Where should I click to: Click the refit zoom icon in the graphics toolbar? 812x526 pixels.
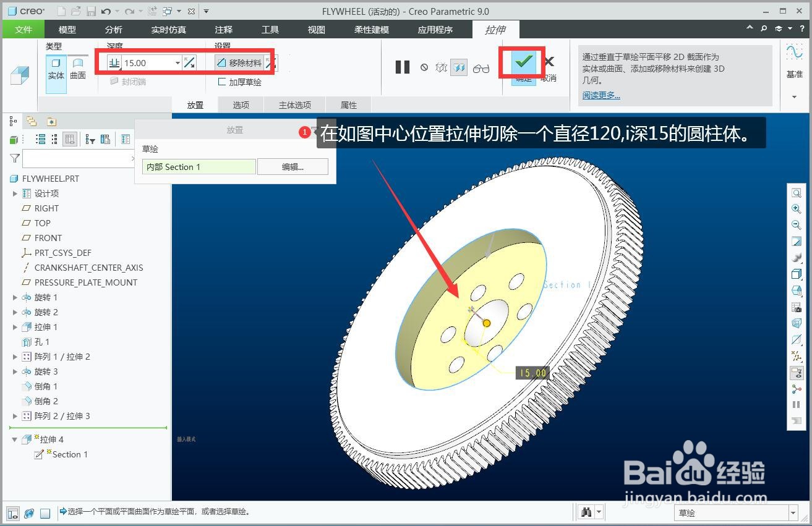[797, 193]
